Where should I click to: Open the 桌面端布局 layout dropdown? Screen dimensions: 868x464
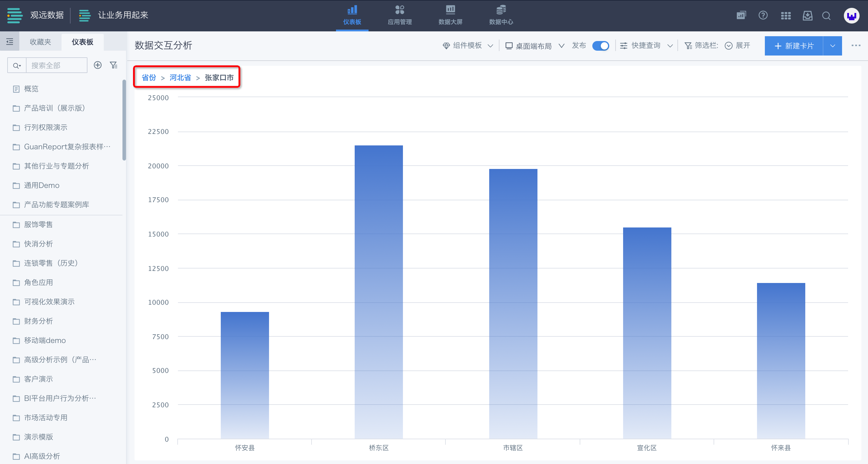pos(534,46)
